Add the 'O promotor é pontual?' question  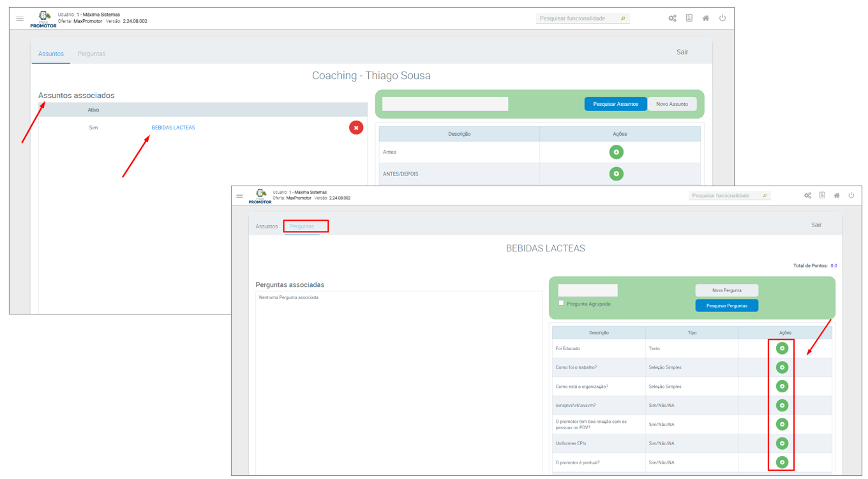pos(782,462)
